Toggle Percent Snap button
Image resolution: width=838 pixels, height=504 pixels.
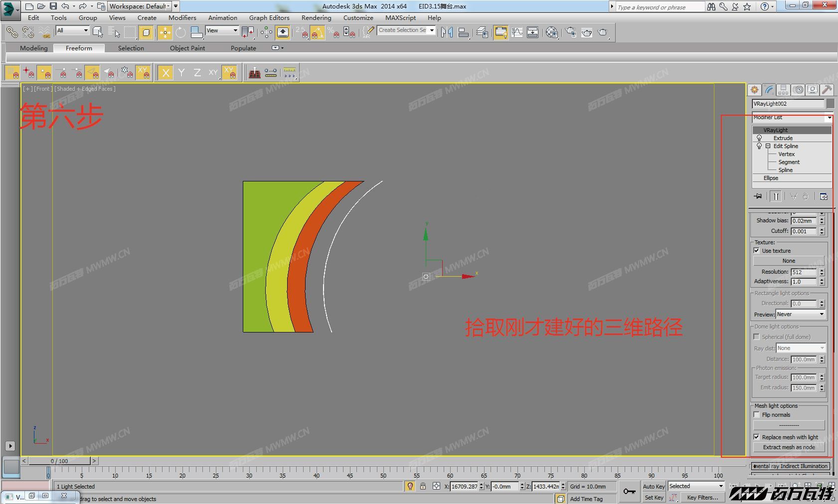(x=334, y=32)
